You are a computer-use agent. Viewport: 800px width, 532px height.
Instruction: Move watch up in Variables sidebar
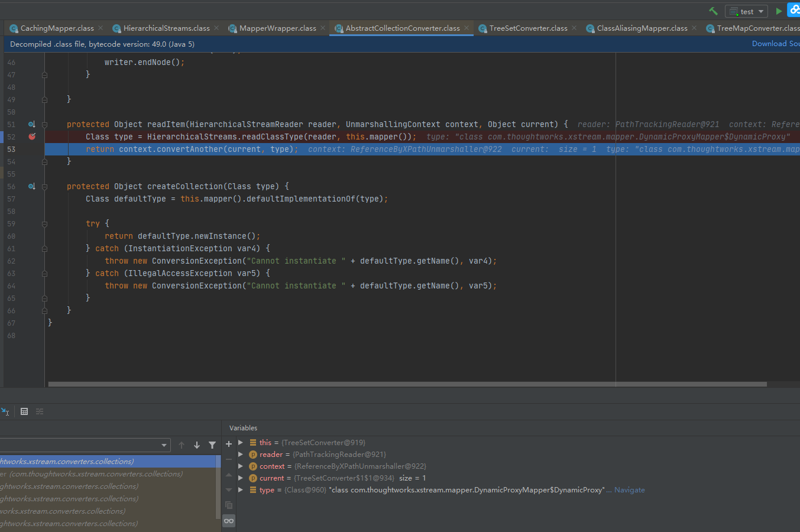(x=229, y=475)
